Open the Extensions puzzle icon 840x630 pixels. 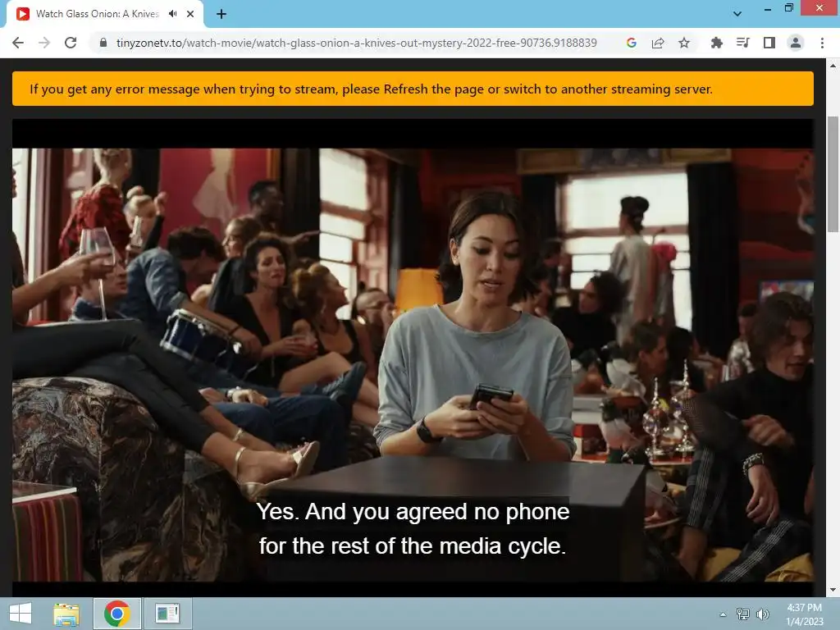(716, 43)
